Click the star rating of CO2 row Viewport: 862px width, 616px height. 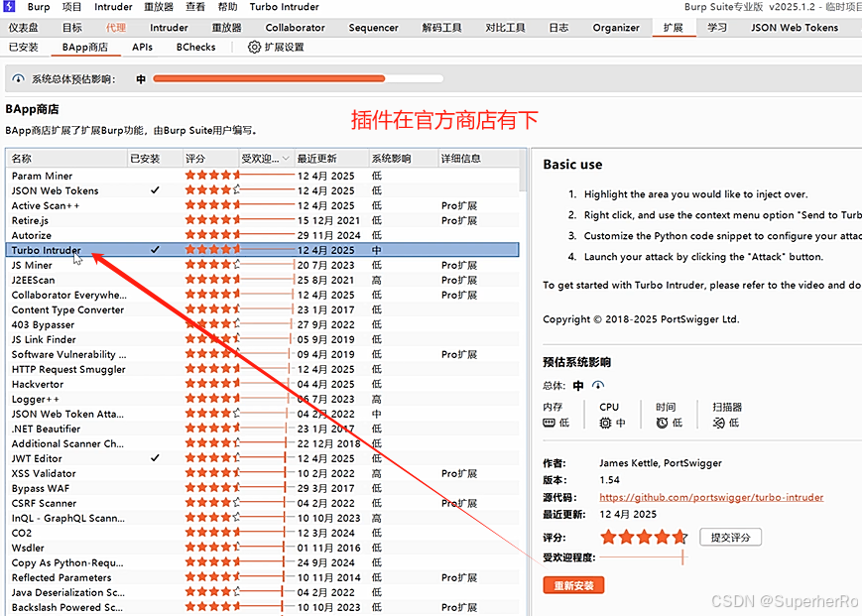coord(212,533)
